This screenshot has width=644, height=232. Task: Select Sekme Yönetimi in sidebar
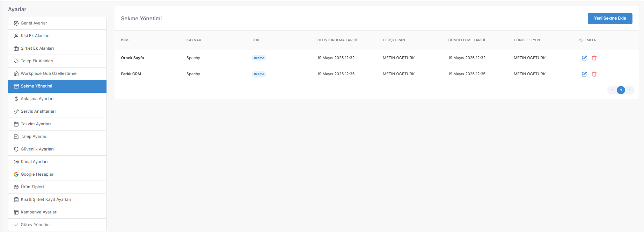pyautogui.click(x=57, y=86)
